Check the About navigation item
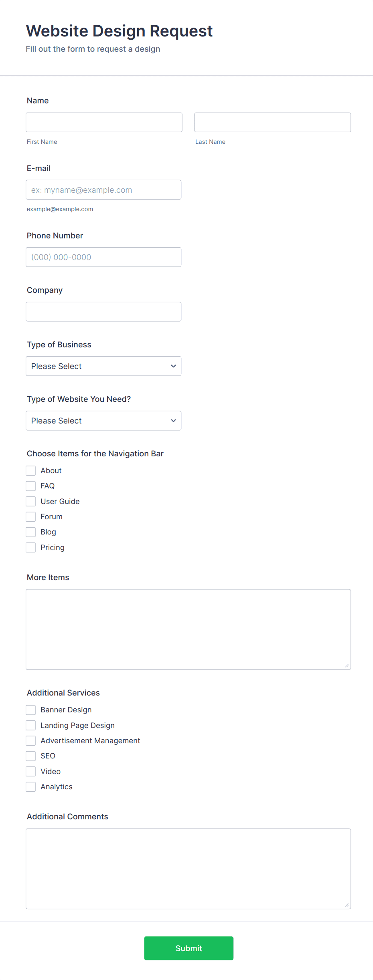Viewport: 373px width, 980px height. click(x=30, y=470)
